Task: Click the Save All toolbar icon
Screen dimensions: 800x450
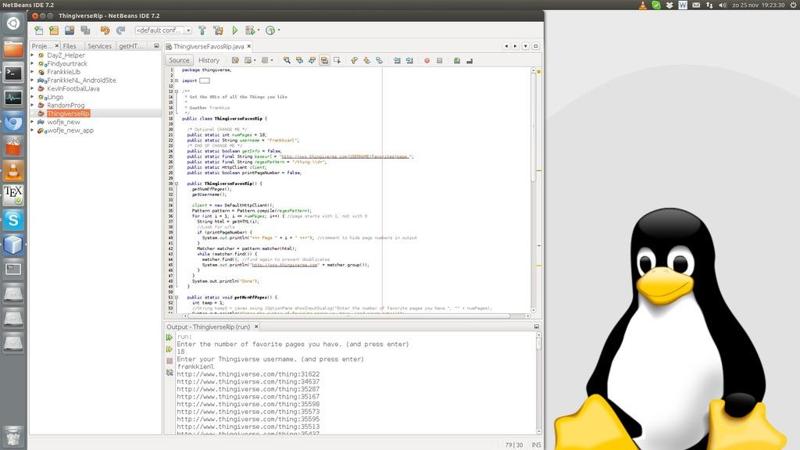Action: (x=86, y=30)
